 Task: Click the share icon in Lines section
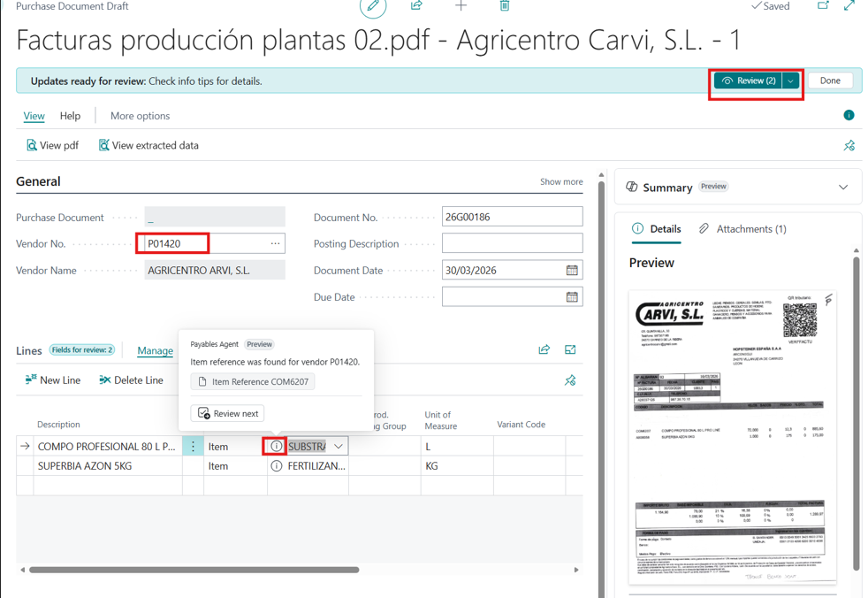tap(544, 349)
